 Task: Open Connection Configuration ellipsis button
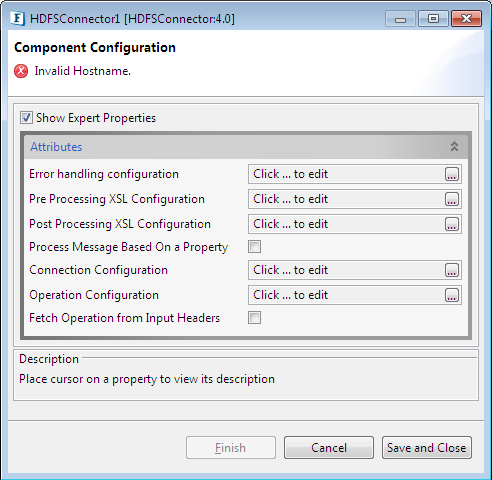click(452, 270)
